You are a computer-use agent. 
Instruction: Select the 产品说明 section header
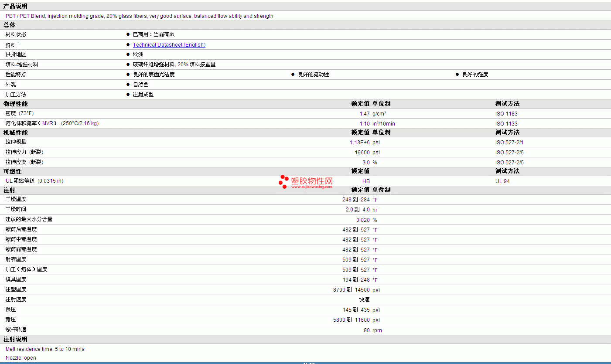[x=15, y=6]
